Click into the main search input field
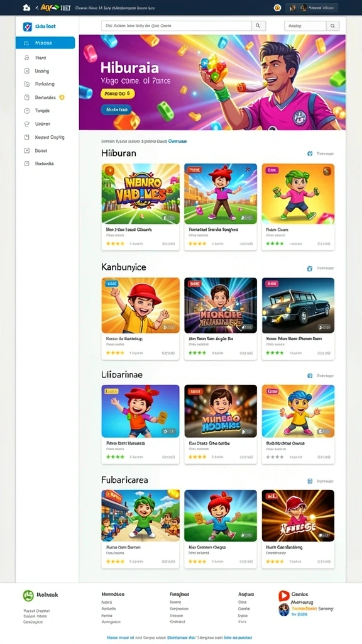Viewport: 362px width, 644px height. (x=176, y=25)
